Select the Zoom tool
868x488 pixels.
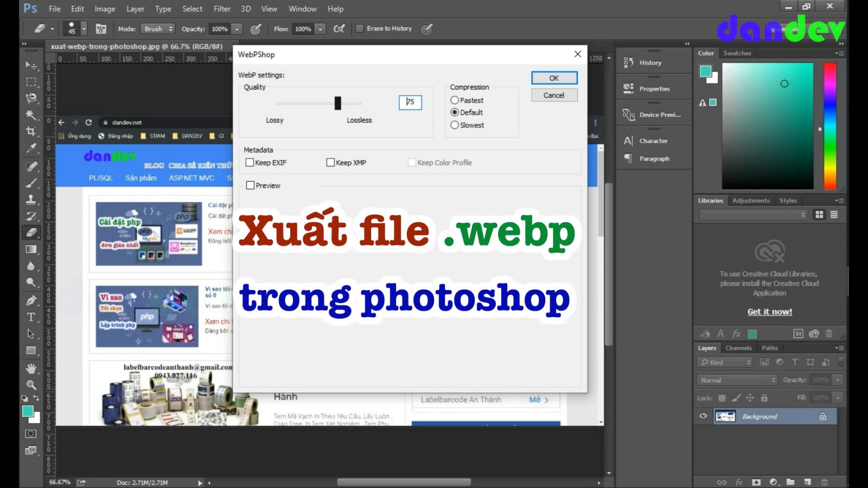pyautogui.click(x=31, y=385)
